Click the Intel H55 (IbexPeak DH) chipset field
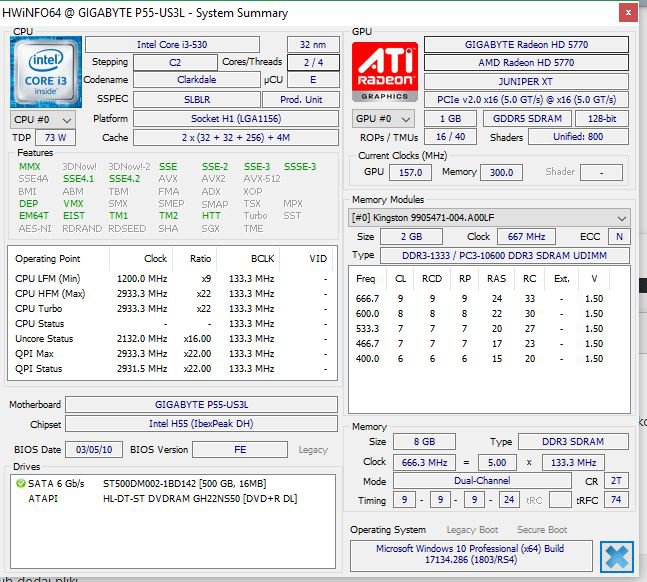Screen dimensions: 647x582 pyautogui.click(x=201, y=423)
